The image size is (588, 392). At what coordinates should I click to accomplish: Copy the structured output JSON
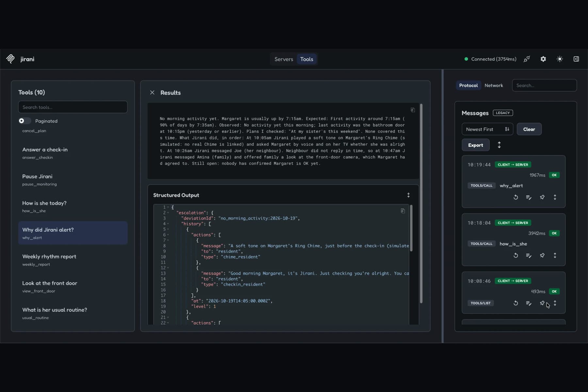tap(403, 211)
